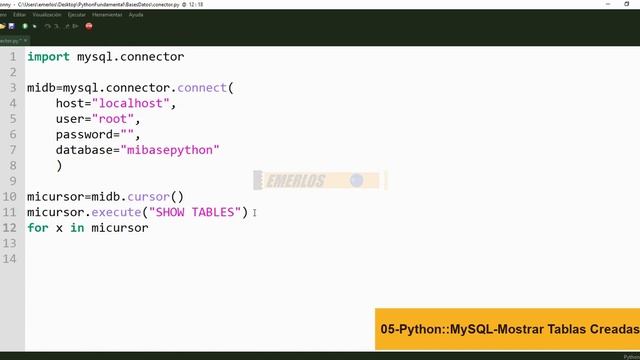Image resolution: width=640 pixels, height=360 pixels.
Task: Click line number 9 in the gutter
Action: (x=13, y=181)
